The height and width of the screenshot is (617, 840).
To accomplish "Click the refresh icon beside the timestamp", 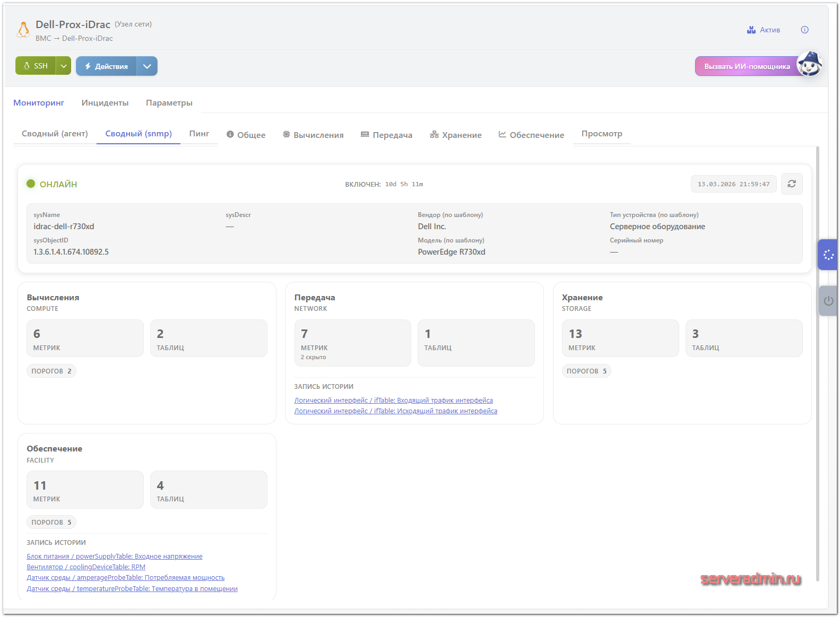I will [791, 184].
